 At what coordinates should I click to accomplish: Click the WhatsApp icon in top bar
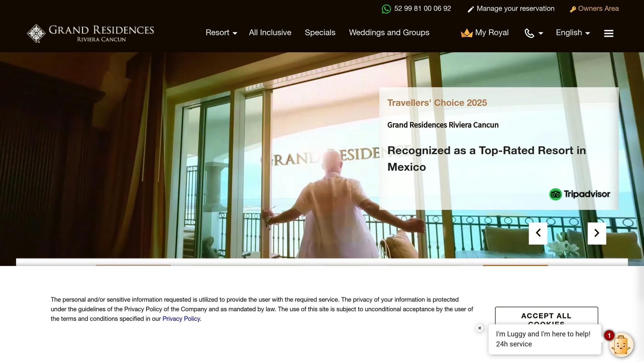tap(386, 9)
